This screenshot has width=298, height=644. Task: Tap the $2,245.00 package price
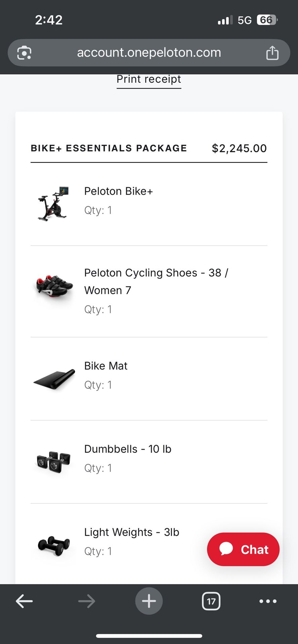click(x=239, y=148)
